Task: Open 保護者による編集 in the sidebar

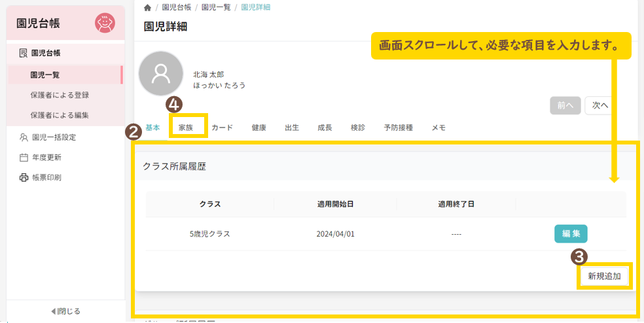Action: click(60, 115)
